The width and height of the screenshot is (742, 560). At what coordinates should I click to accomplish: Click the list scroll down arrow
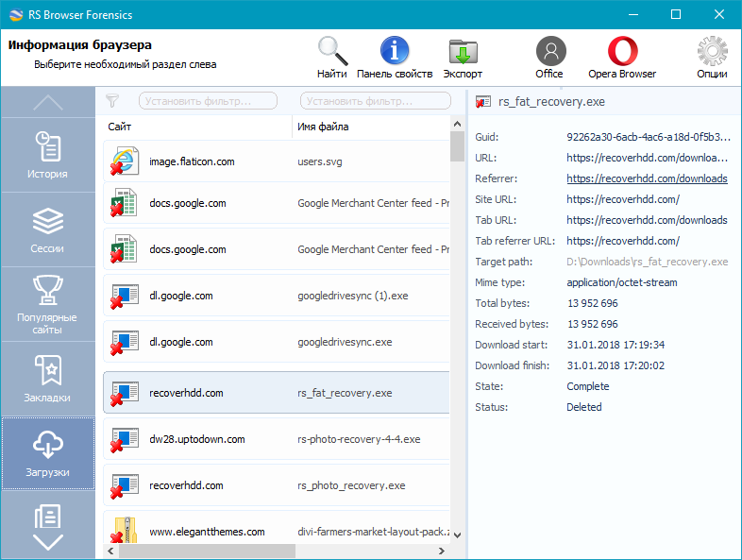(x=457, y=535)
